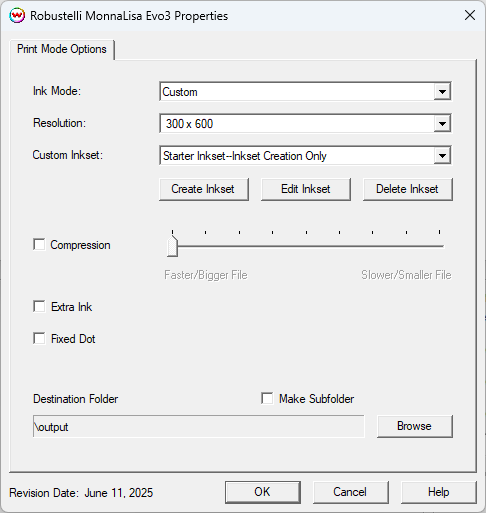Click the Delete Inkset button
Screen dimensions: 486x513
coord(408,189)
